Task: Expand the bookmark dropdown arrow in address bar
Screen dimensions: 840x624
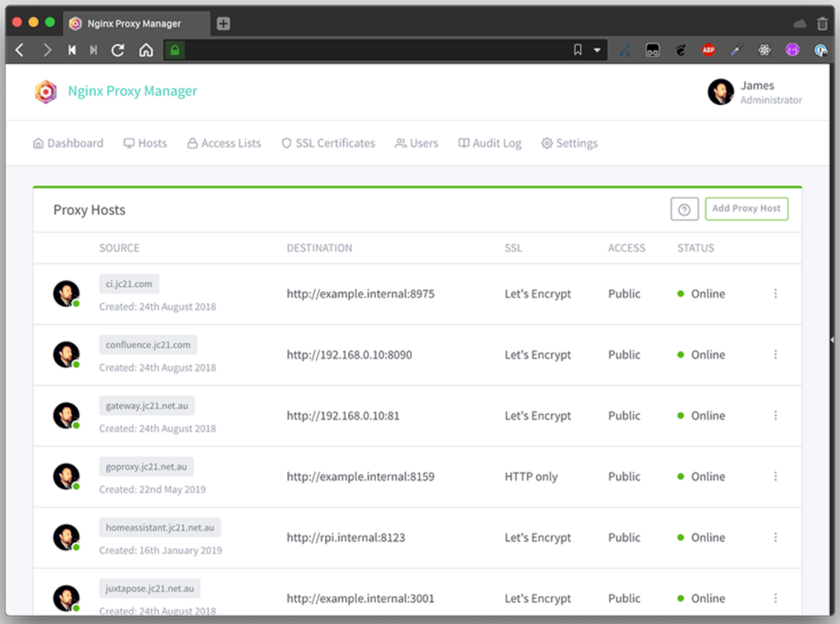Action: 597,50
